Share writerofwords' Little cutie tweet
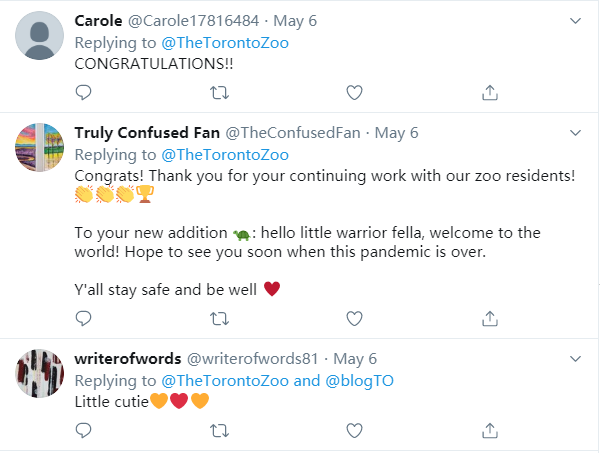 [490, 431]
